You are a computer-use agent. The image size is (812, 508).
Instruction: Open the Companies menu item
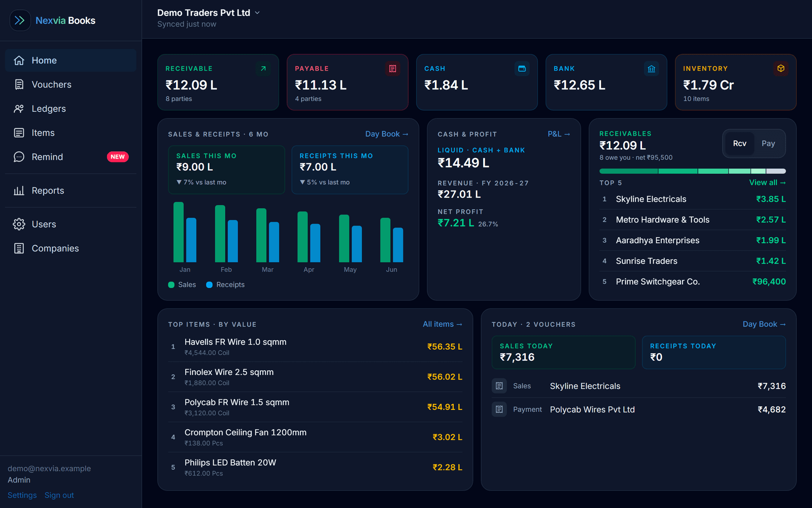point(71,248)
